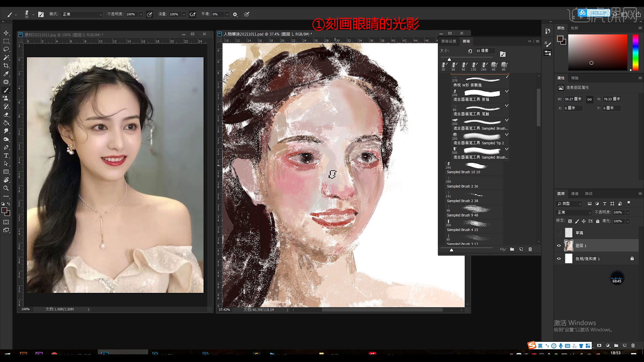
Task: Select the Rectangular Marquee tool
Action: click(6, 41)
